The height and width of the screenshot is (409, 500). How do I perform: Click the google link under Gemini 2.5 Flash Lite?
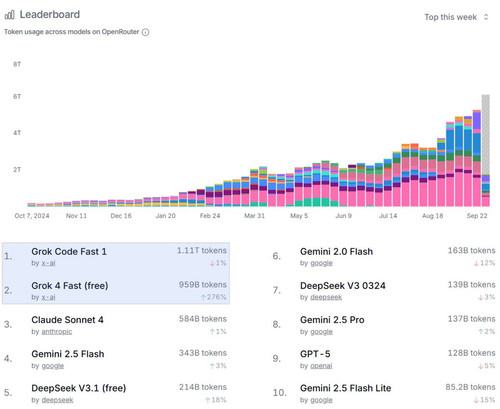tap(321, 400)
